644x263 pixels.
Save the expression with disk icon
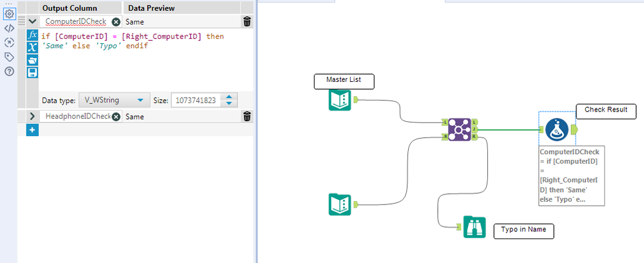pos(32,73)
